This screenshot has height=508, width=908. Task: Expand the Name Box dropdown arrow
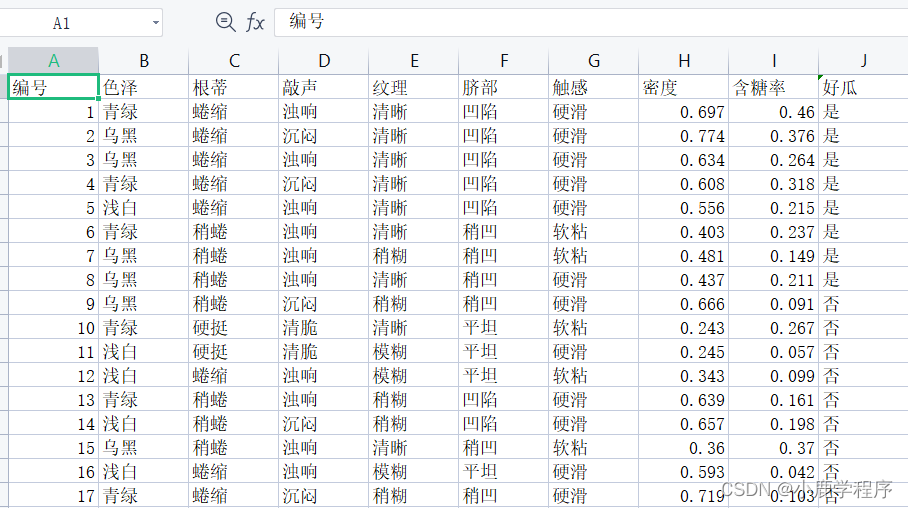pyautogui.click(x=155, y=23)
